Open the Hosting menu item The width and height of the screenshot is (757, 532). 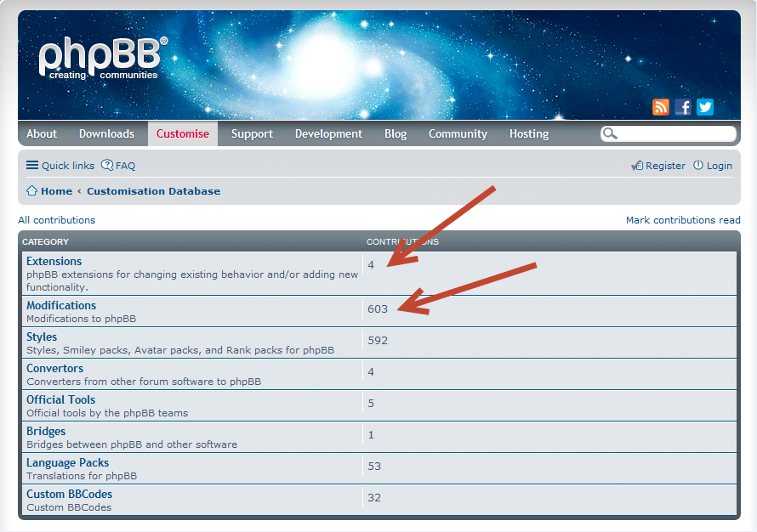529,133
